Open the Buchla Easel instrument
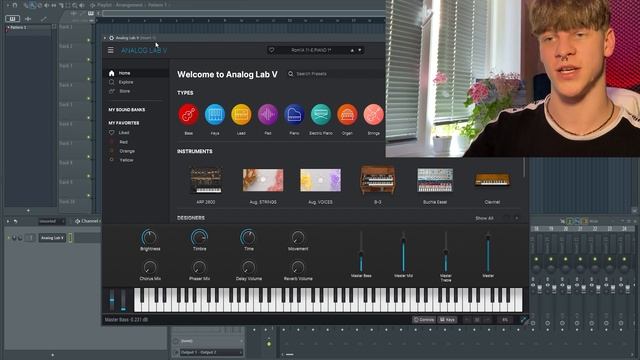 click(x=435, y=180)
